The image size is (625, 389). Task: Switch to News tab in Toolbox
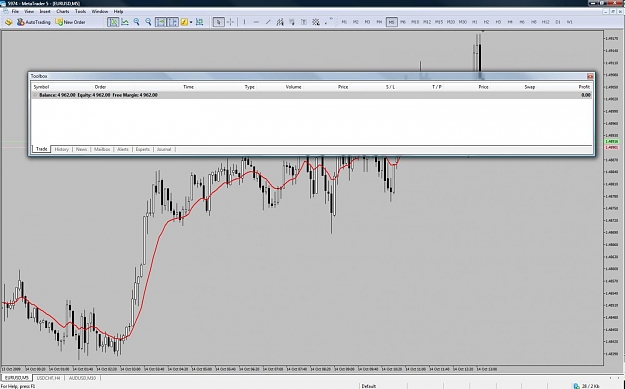(x=81, y=149)
